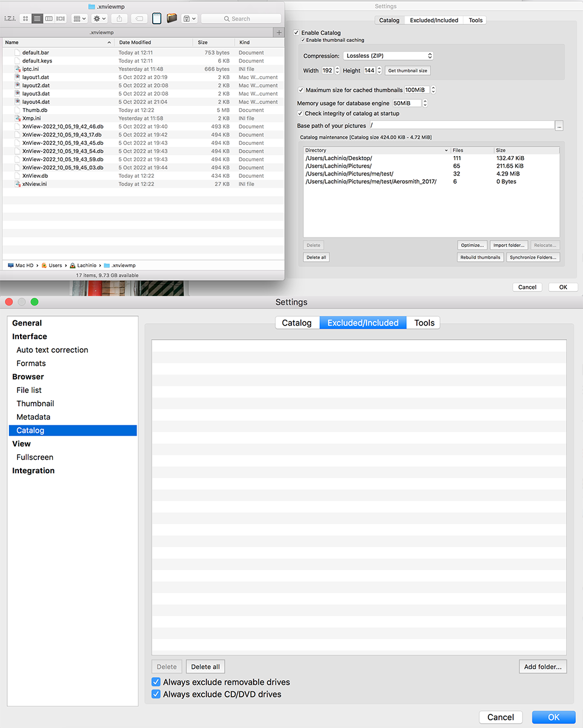Screen dimensions: 583x728
Task: Open the Finder group-by arrangement menu
Action: click(x=79, y=19)
